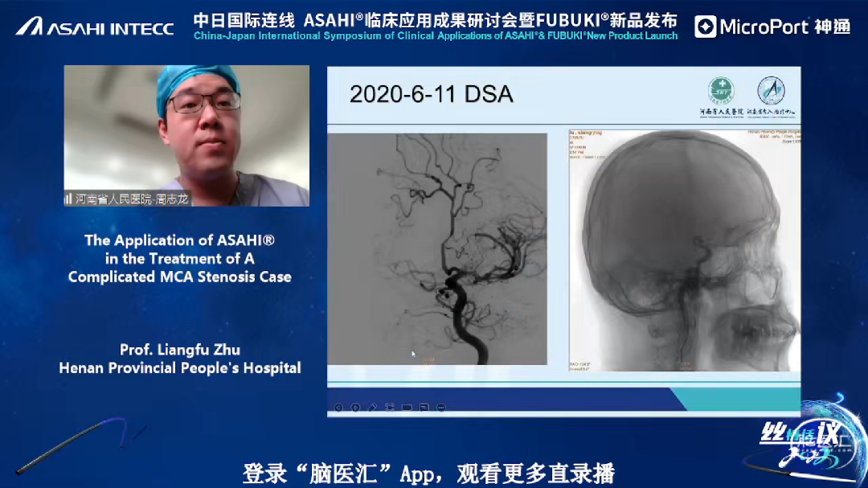Open more slideshow options (three dots)

point(441,407)
